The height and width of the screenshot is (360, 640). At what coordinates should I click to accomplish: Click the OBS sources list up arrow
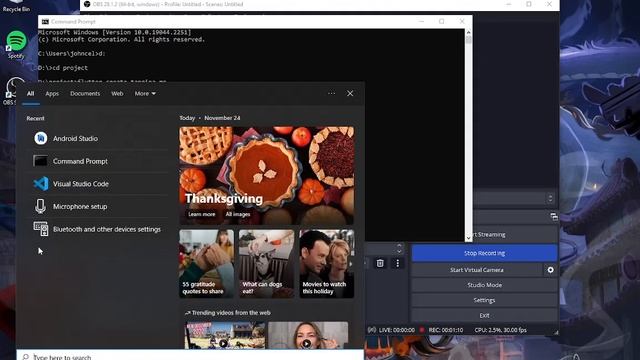pyautogui.click(x=399, y=245)
